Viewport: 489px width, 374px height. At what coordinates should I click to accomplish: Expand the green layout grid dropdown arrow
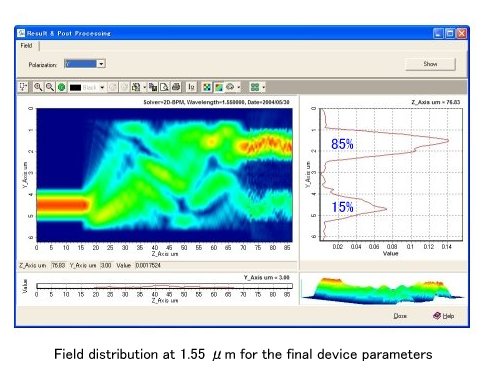[x=263, y=87]
